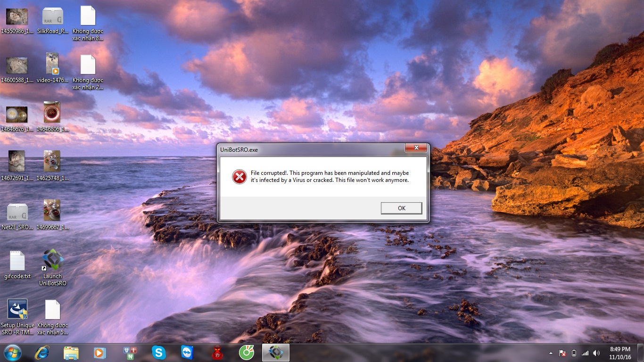Open Windows Media Player from the taskbar
This screenshot has height=362, width=644.
point(100,353)
